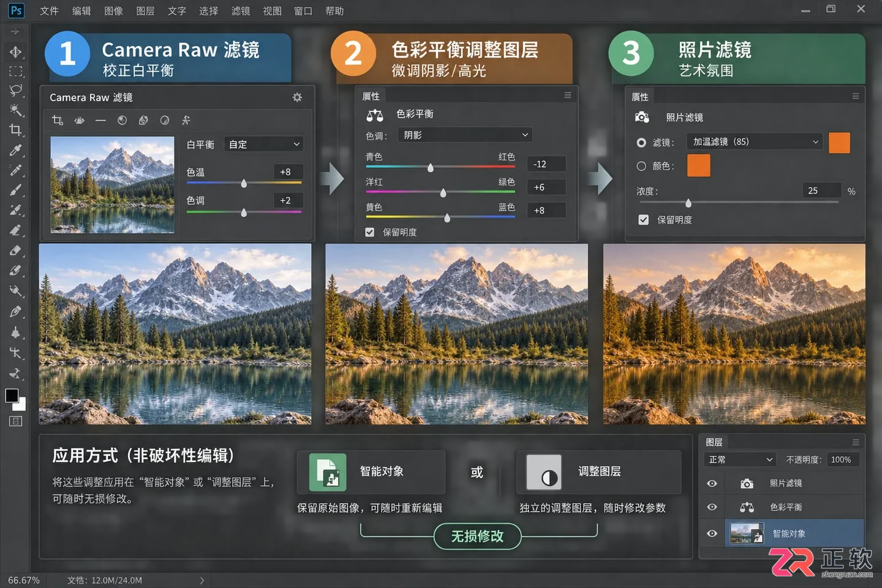Click the Adjustment Layer half-circle icon
This screenshot has width=882, height=588.
[x=544, y=472]
